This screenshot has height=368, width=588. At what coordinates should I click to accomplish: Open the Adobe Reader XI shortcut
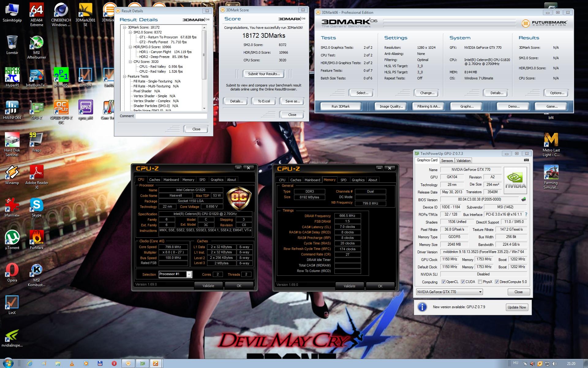[36, 177]
